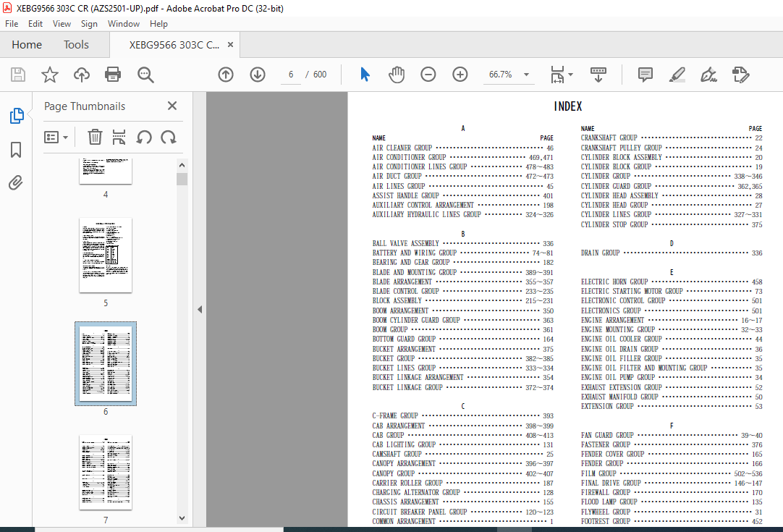Viewport: 783px width, 532px height.
Task: Rotate page clockwise
Action: point(169,137)
